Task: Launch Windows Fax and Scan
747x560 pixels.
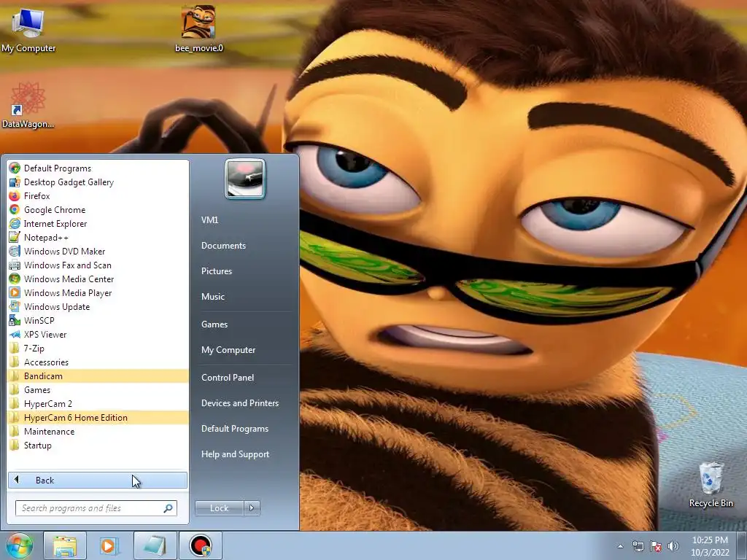Action: [98, 265]
